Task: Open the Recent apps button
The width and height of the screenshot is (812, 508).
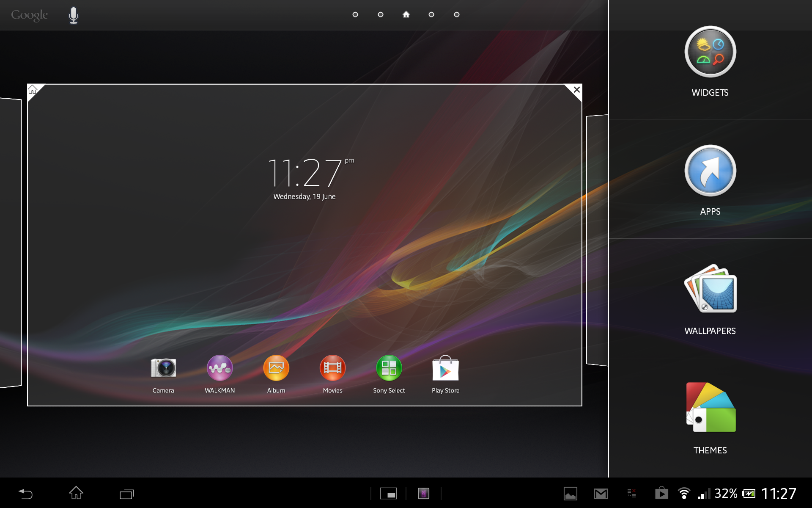Action: pos(127,494)
